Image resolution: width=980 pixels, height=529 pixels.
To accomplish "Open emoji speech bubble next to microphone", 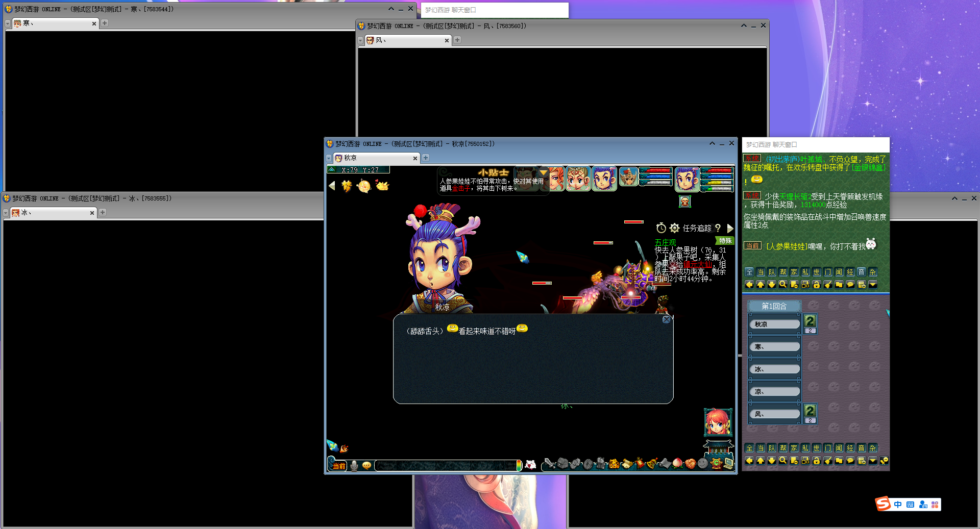I will 366,466.
